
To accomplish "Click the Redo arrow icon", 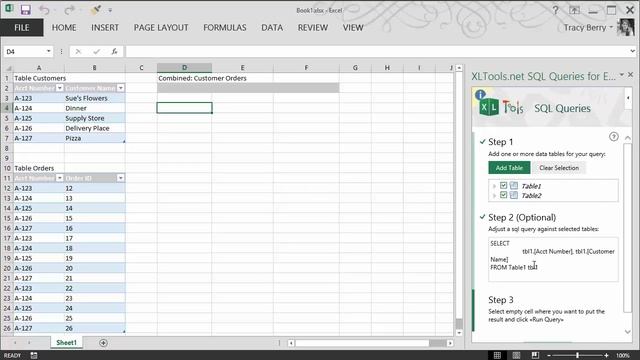I will pos(69,10).
